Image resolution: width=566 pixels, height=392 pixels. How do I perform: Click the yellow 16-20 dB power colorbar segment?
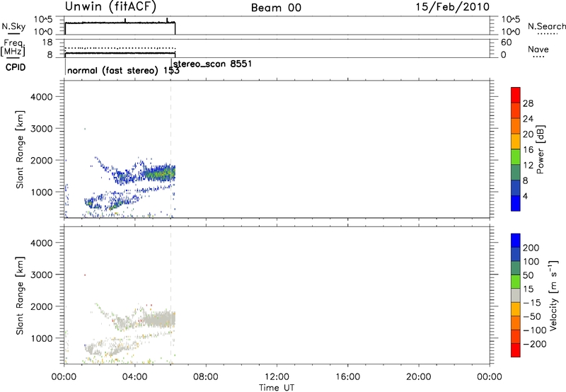pos(516,141)
